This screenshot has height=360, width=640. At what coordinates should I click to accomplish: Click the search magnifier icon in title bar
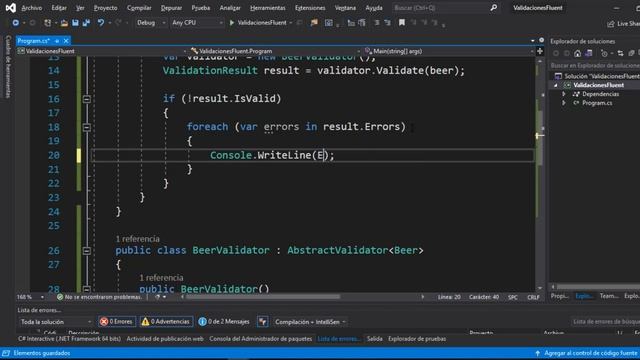(493, 8)
